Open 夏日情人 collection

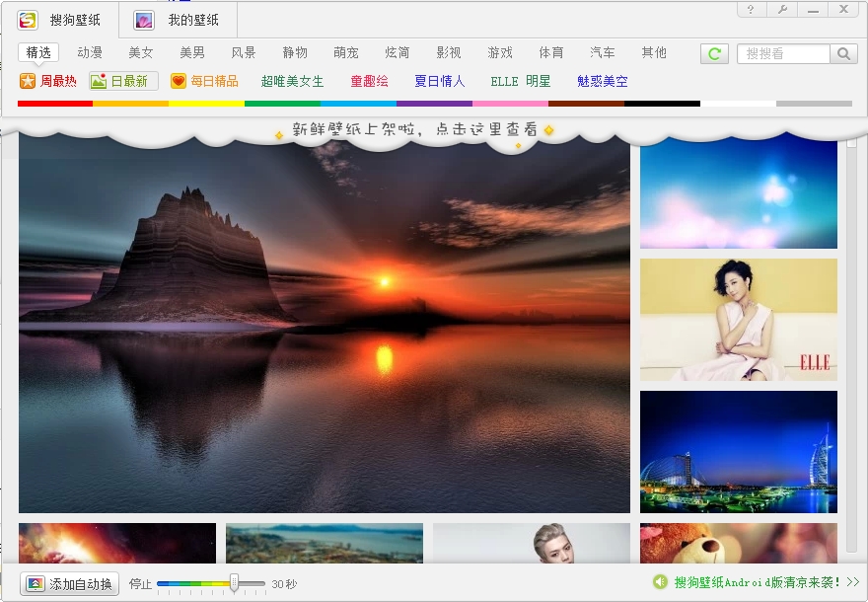[440, 81]
